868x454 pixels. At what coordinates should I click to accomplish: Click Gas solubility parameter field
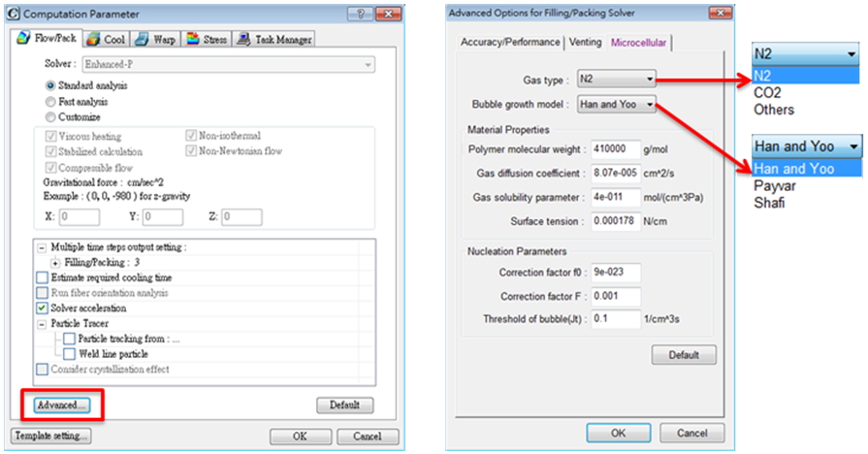pyautogui.click(x=616, y=197)
